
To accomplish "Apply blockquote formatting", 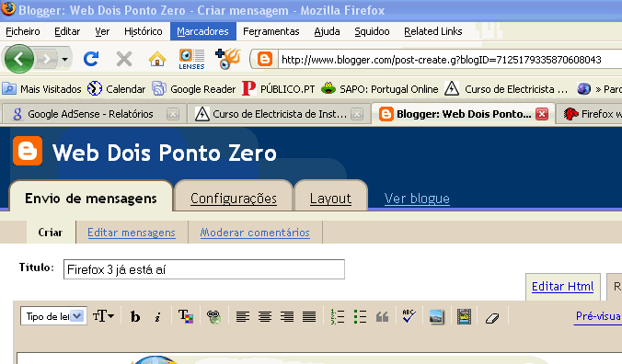I will (x=382, y=317).
